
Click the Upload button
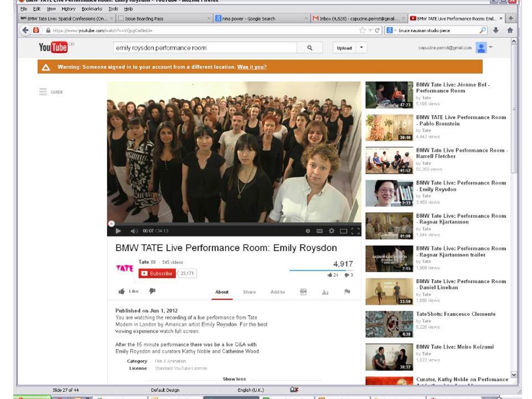[x=344, y=48]
